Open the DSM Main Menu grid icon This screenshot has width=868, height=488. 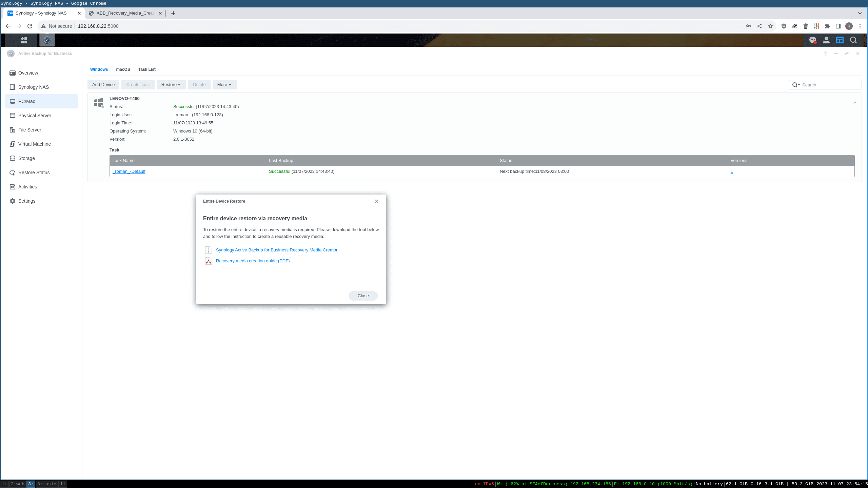tap(24, 40)
